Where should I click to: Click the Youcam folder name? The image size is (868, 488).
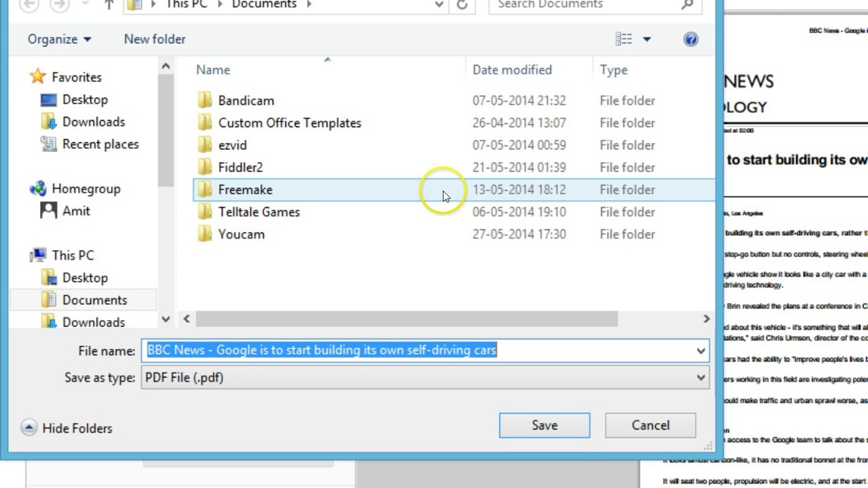coord(241,235)
